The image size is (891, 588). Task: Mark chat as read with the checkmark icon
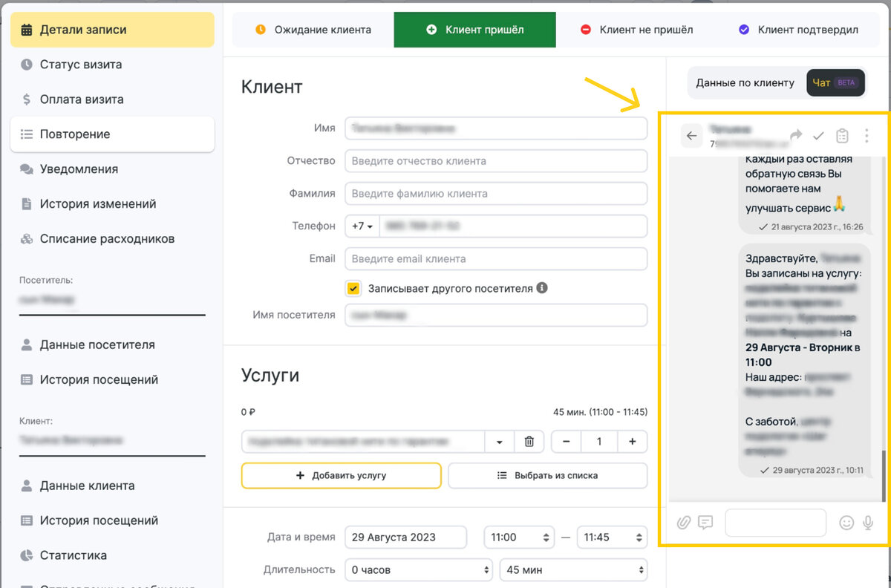point(818,136)
